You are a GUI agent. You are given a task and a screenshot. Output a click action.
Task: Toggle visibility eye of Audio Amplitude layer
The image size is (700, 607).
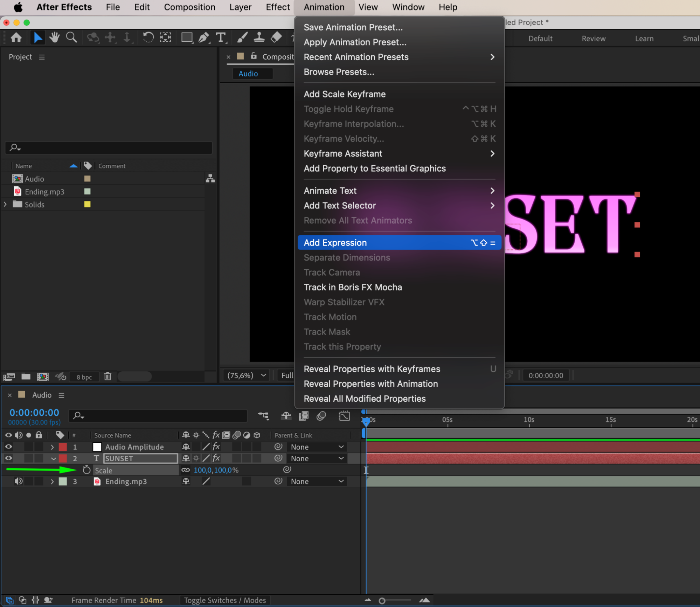tap(8, 447)
